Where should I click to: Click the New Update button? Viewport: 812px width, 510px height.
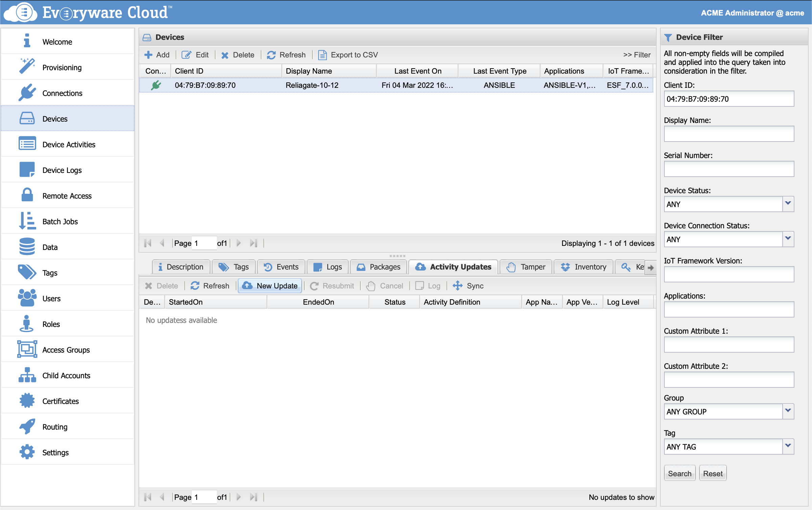point(270,286)
